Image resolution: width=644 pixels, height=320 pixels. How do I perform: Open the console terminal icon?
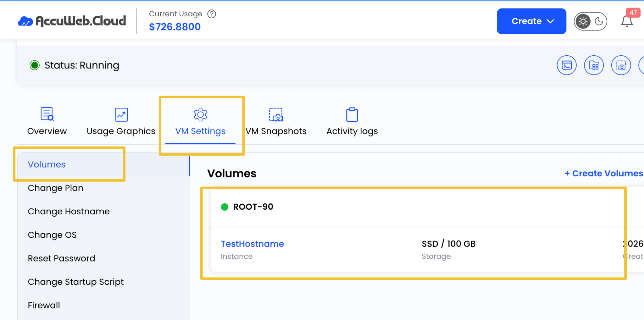click(567, 65)
